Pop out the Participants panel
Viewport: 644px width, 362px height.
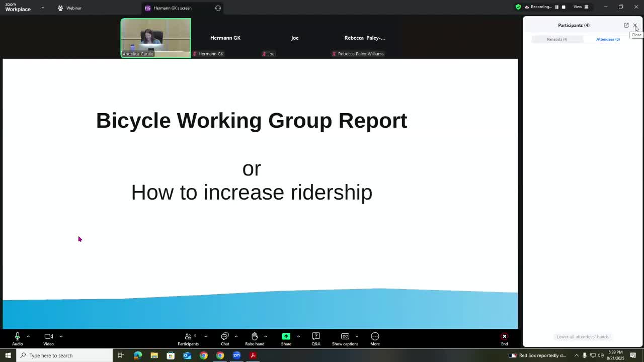[626, 25]
